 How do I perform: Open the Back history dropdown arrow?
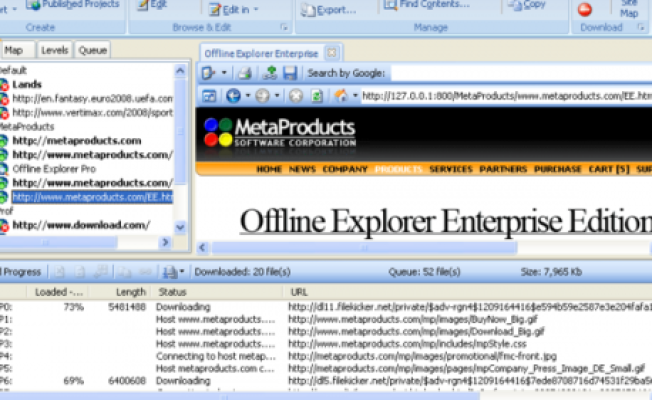[x=248, y=96]
